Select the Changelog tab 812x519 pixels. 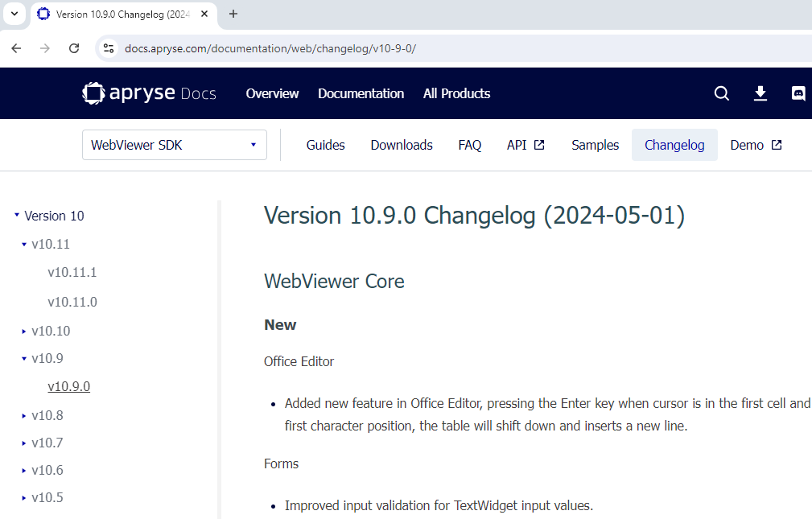coord(674,145)
